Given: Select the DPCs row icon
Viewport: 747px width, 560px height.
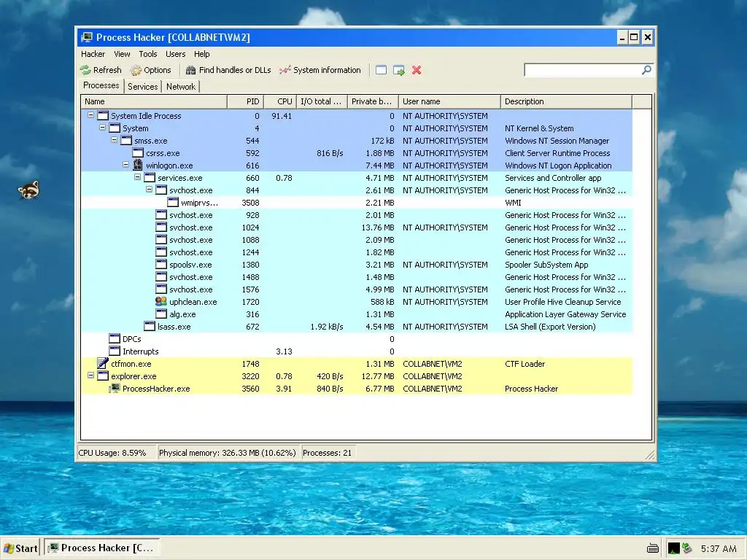Looking at the screenshot, I should 115,338.
